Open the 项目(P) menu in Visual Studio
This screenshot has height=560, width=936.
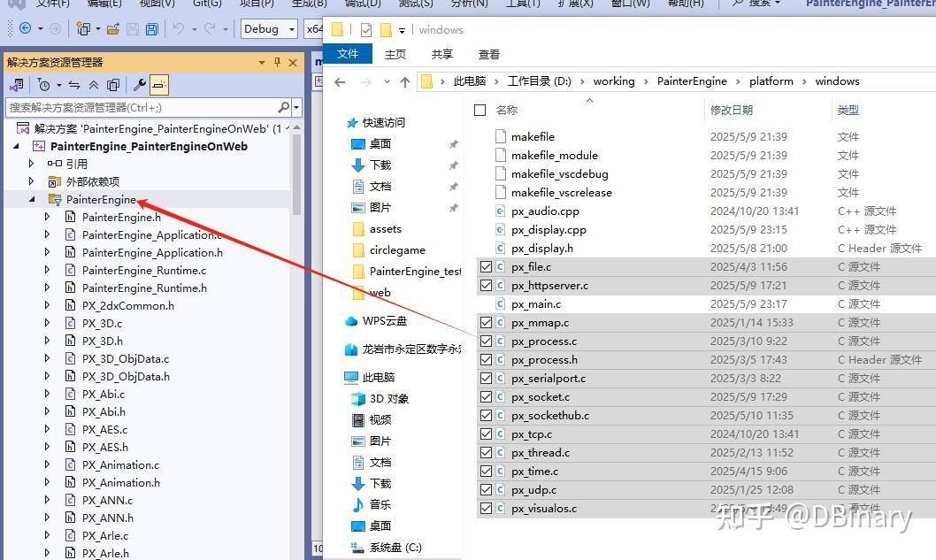click(x=257, y=4)
